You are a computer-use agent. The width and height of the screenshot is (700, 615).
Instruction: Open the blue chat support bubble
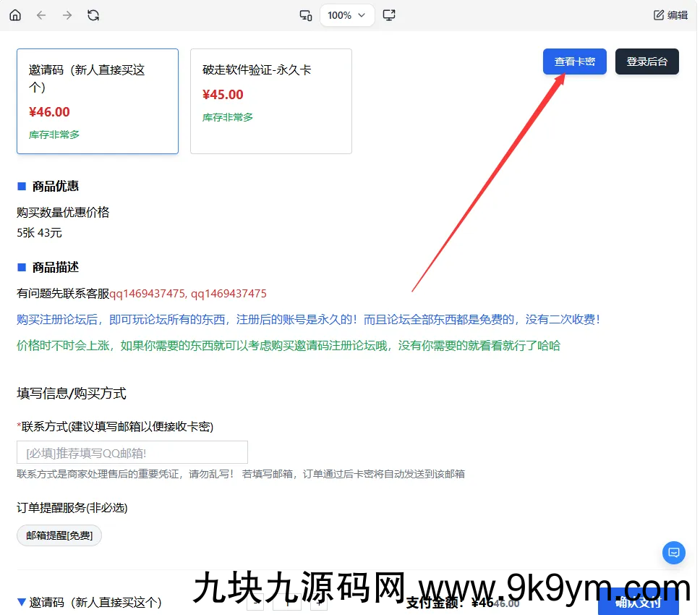[673, 553]
